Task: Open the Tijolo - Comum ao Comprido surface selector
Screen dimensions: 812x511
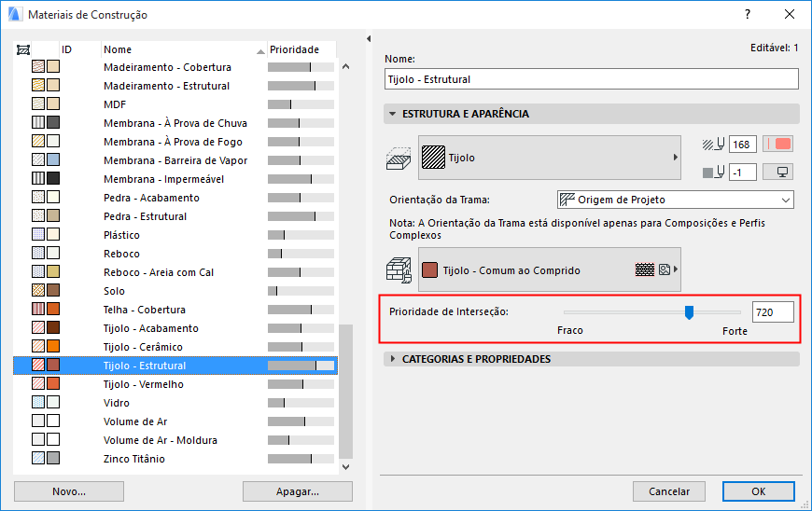Action: 550,269
